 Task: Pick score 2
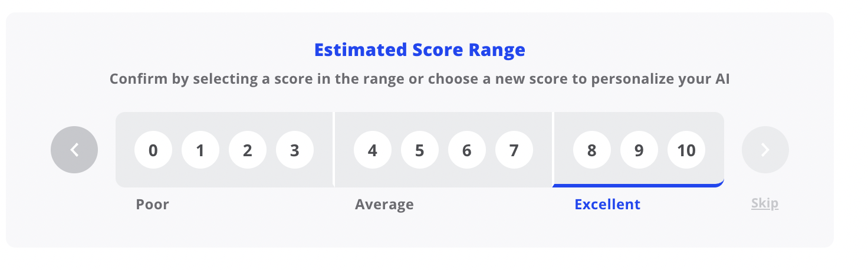(x=248, y=150)
